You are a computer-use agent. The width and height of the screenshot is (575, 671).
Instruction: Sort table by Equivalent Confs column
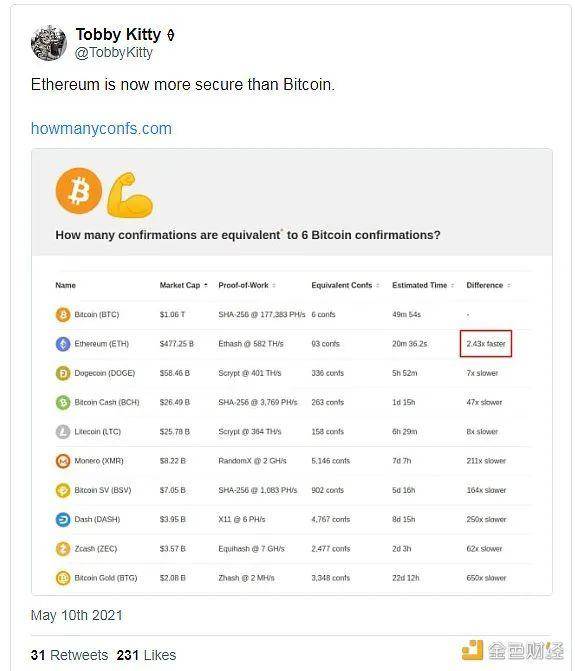[x=345, y=285]
